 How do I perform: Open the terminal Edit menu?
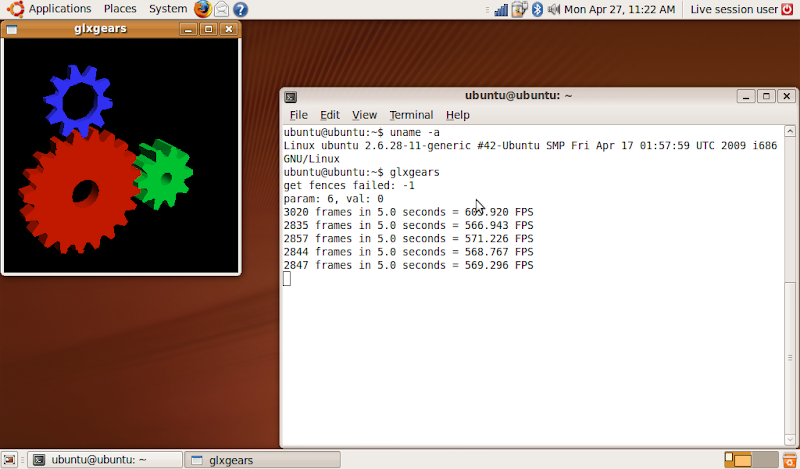(x=330, y=115)
